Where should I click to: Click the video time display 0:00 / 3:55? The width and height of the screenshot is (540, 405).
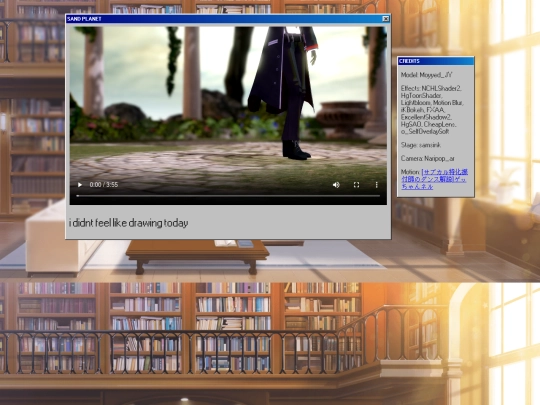[x=104, y=185]
